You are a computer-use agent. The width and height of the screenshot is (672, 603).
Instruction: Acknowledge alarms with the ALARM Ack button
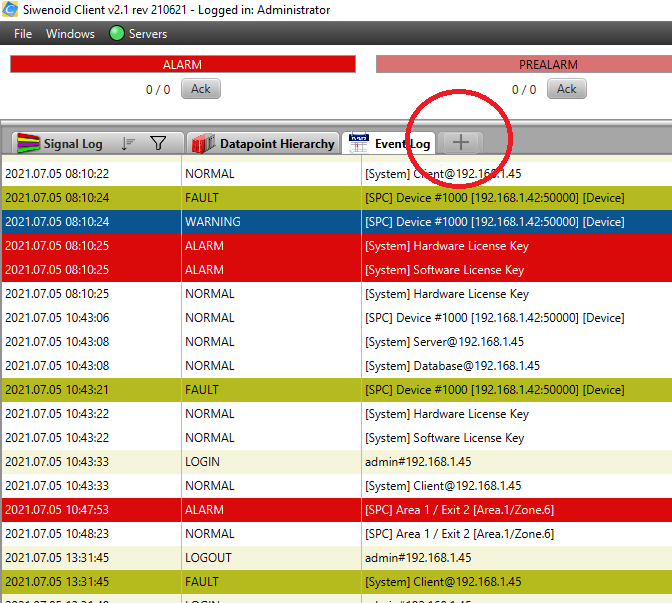tap(201, 89)
